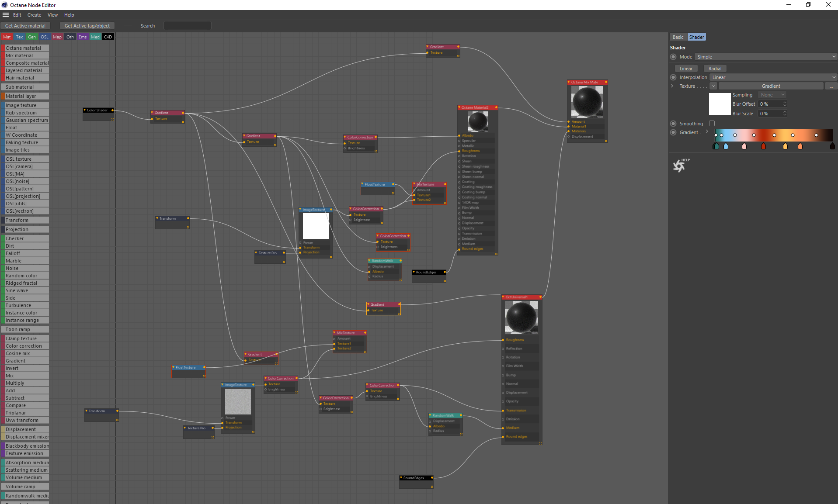Click the Color Shader node output port
This screenshot has width=838, height=504.
coord(112,110)
